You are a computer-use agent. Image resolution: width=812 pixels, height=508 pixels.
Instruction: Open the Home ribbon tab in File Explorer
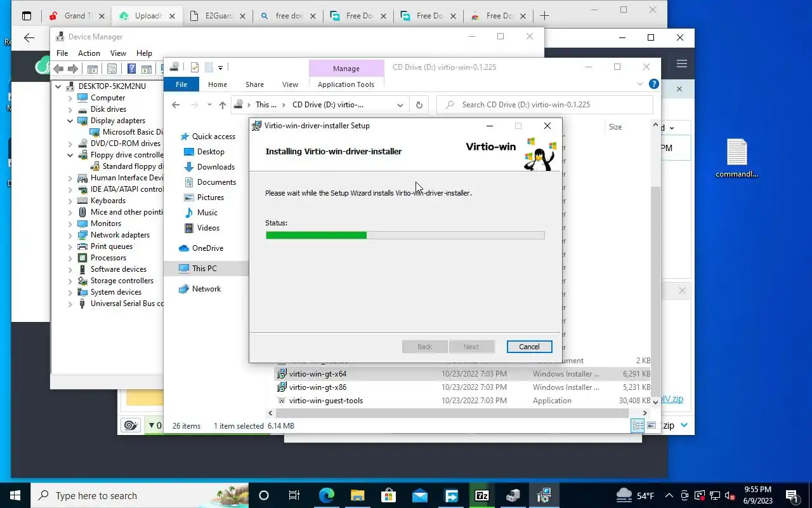[x=218, y=84]
